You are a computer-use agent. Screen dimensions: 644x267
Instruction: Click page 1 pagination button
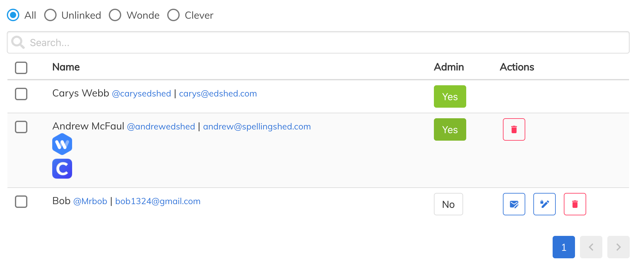pyautogui.click(x=563, y=247)
